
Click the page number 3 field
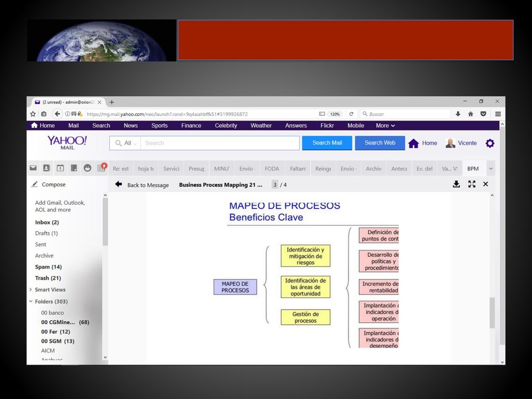click(x=275, y=184)
